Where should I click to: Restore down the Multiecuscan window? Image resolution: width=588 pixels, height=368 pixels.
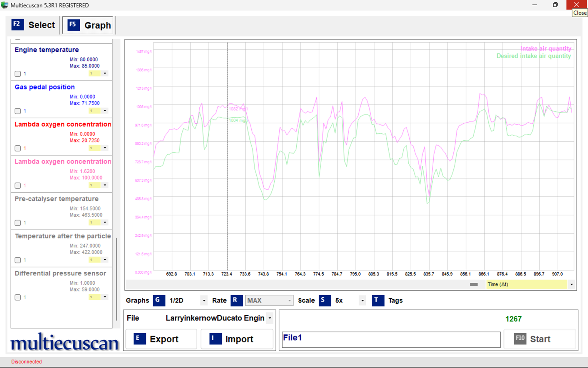(x=555, y=5)
